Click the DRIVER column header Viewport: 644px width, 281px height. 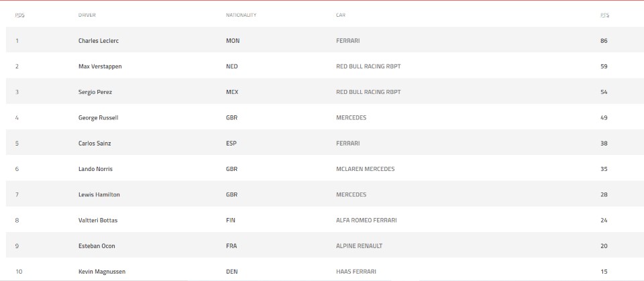[x=87, y=15]
